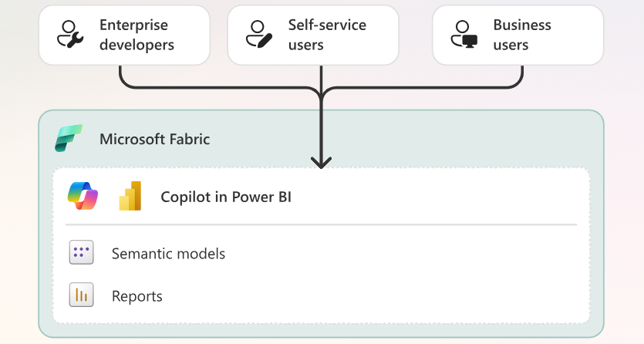Click the connector line under Business users

[522, 76]
